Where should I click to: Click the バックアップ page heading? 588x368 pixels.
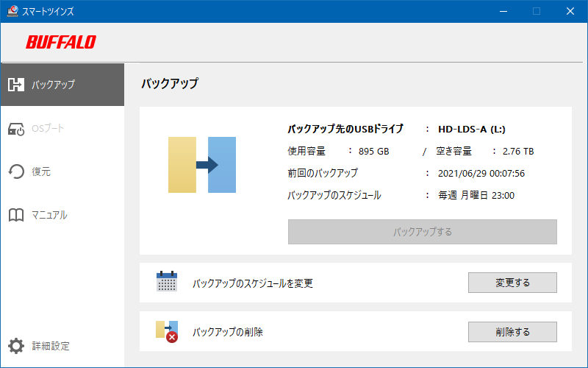pyautogui.click(x=170, y=83)
